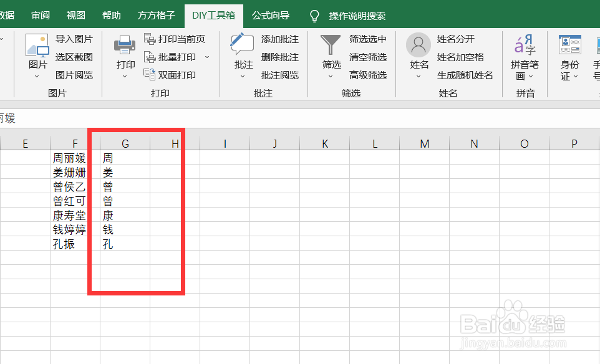Select cell containing 曾红可

[x=75, y=200]
